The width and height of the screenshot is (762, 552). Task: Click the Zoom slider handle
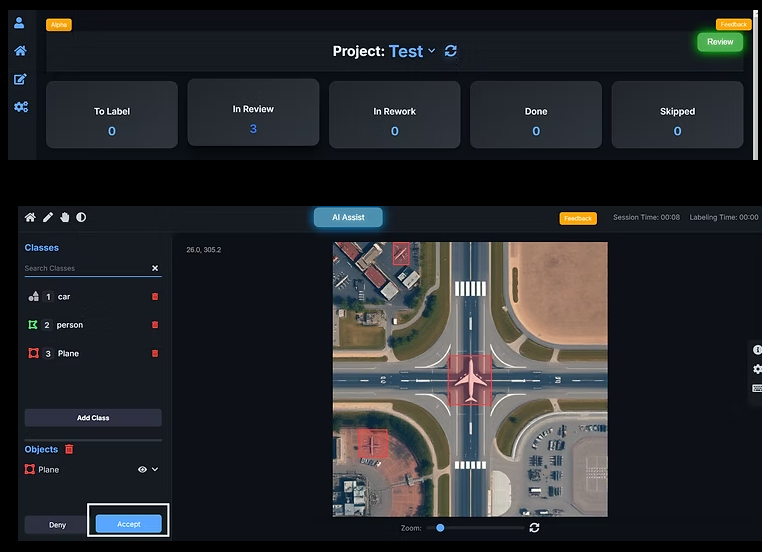pyautogui.click(x=440, y=527)
